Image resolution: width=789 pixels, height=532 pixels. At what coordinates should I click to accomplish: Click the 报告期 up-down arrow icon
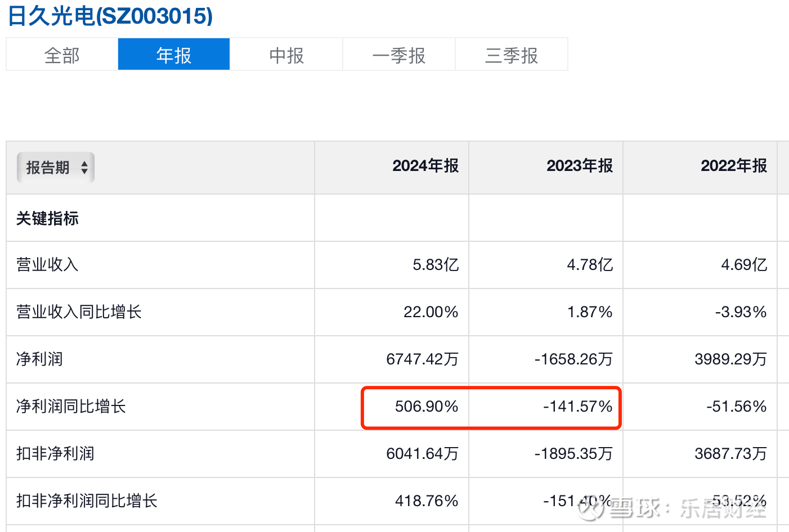coord(84,168)
